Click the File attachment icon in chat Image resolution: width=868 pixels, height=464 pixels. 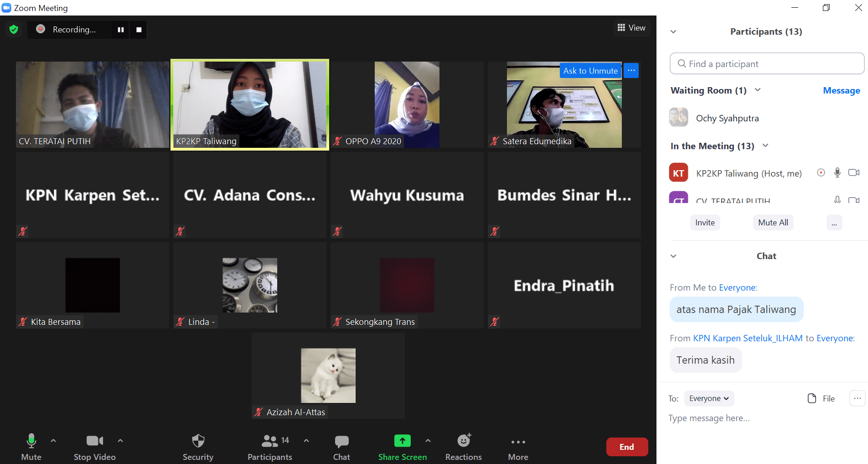coord(812,398)
